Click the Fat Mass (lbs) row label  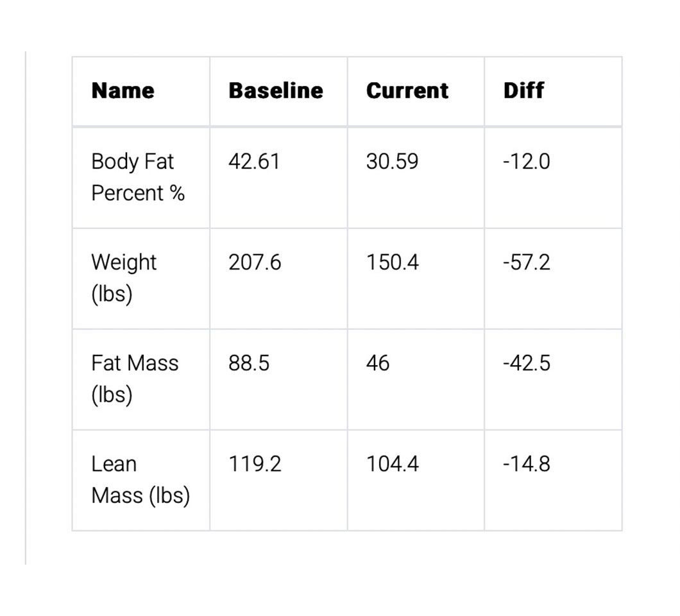point(135,379)
